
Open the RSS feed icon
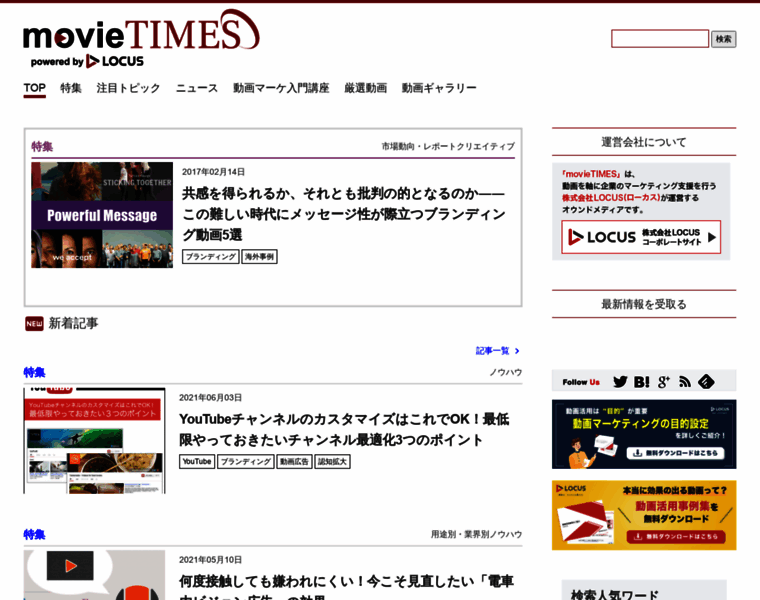(685, 382)
